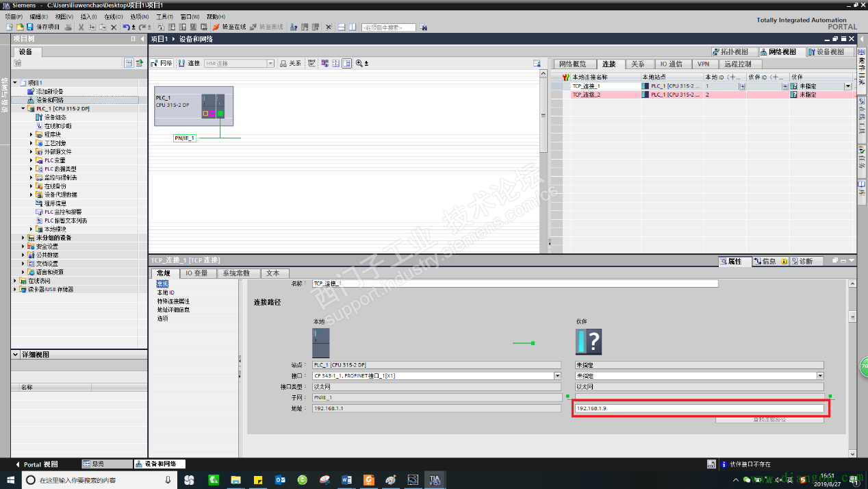
Task: Click the Add new device (添加新设备) icon
Action: click(x=30, y=91)
